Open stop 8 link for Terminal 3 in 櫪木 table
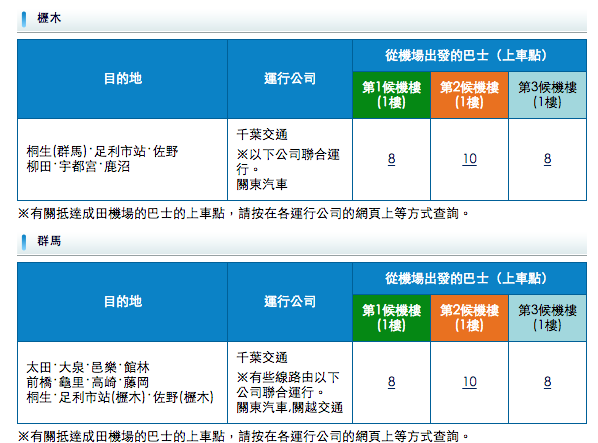The height and width of the screenshot is (443, 598). click(x=547, y=159)
